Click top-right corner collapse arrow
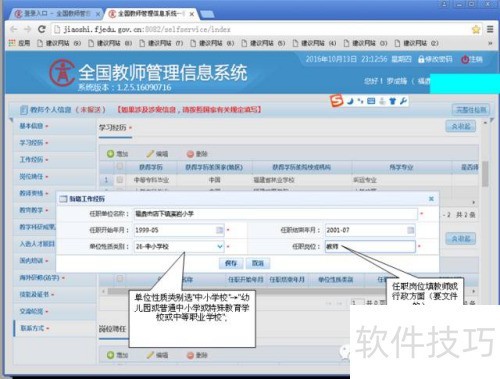Screen dimensions: 500x379 (x=492, y=120)
